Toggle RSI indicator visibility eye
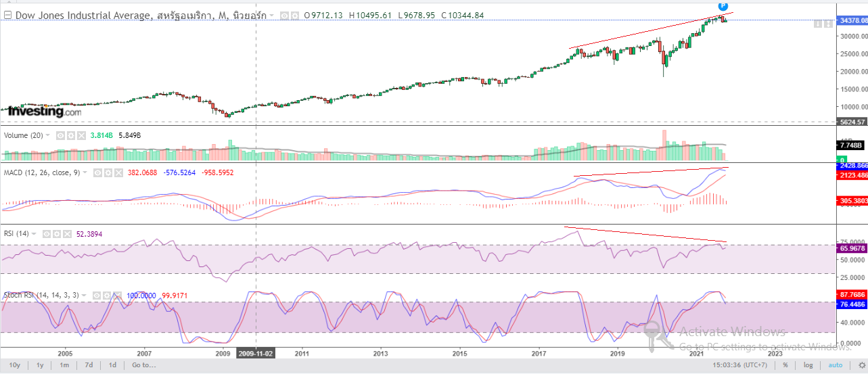Screen dimensions: 868x374 tap(46, 233)
